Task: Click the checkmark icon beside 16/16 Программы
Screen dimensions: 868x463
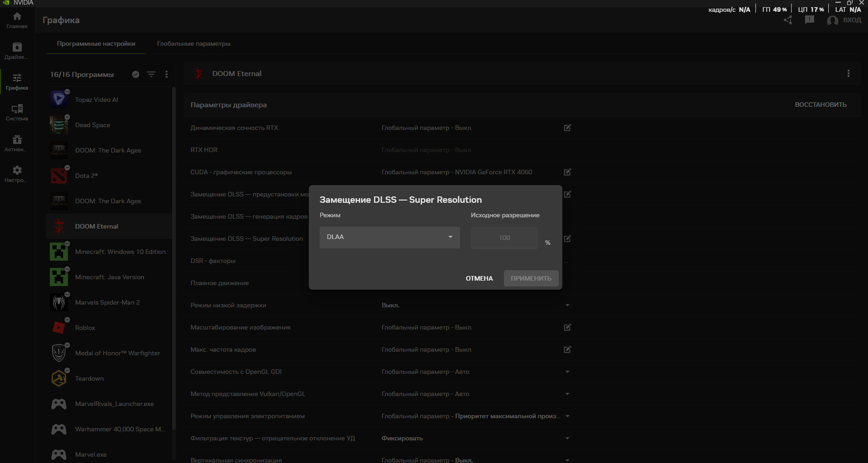Action: click(x=135, y=74)
